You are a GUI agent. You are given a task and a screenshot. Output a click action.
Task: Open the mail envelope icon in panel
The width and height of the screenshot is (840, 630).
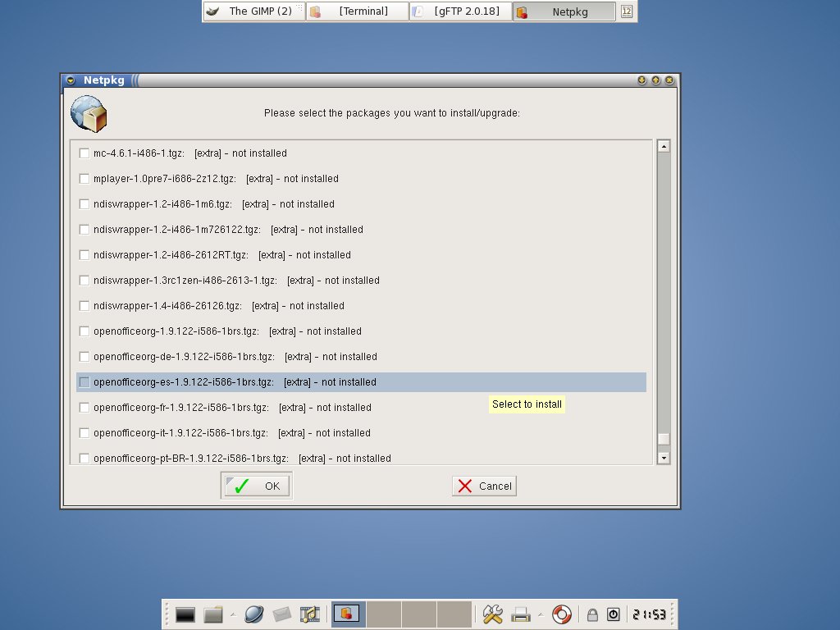[x=282, y=614]
